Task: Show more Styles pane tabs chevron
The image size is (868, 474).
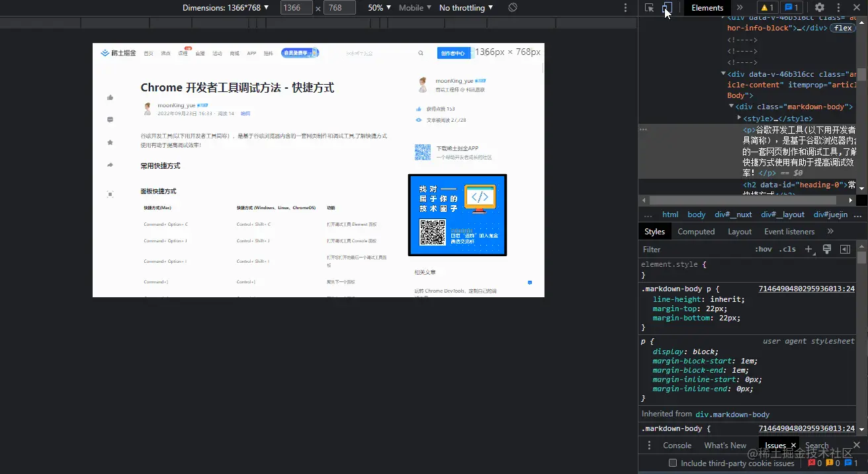Action: [x=830, y=231]
